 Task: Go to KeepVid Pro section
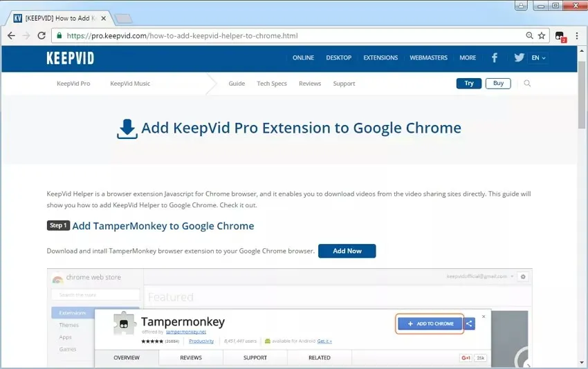[73, 84]
